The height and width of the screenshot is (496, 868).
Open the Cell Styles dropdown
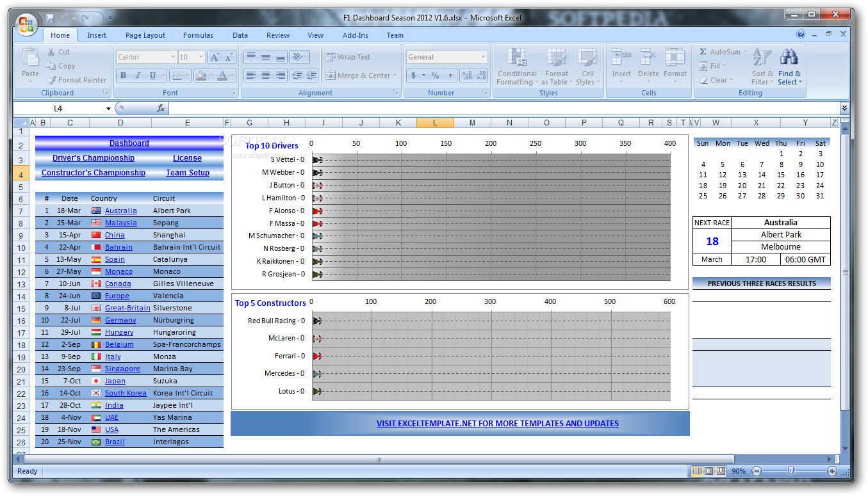[x=586, y=67]
